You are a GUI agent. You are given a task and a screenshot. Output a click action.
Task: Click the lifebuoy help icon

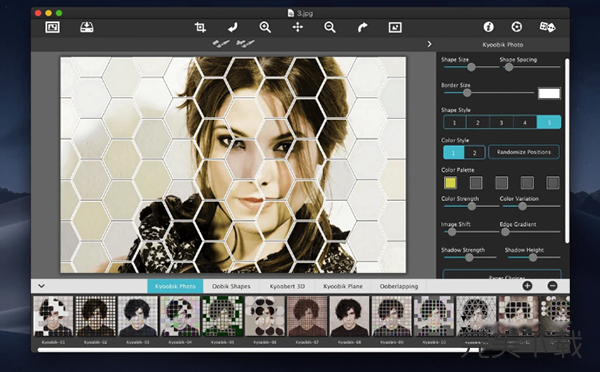pos(517,27)
